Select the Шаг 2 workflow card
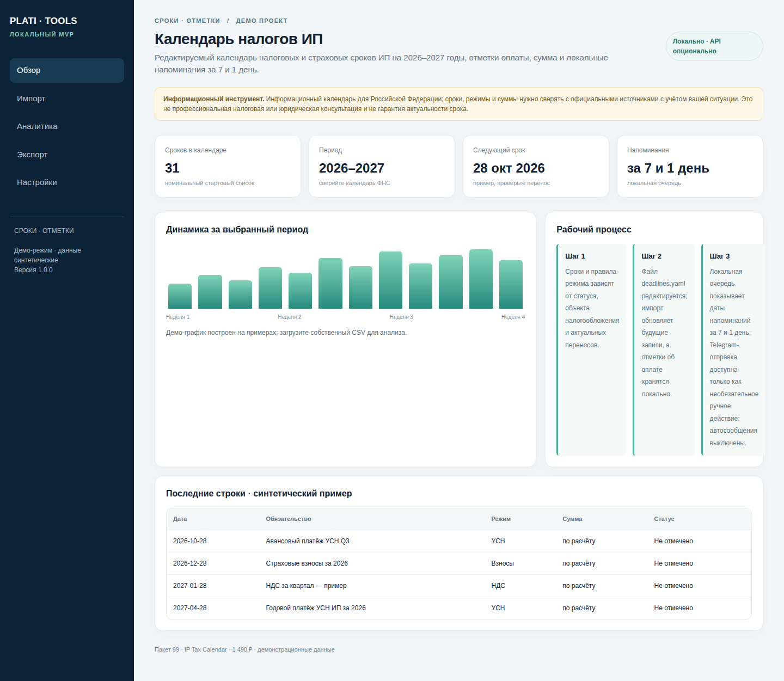The image size is (784, 681). pyautogui.click(x=664, y=349)
